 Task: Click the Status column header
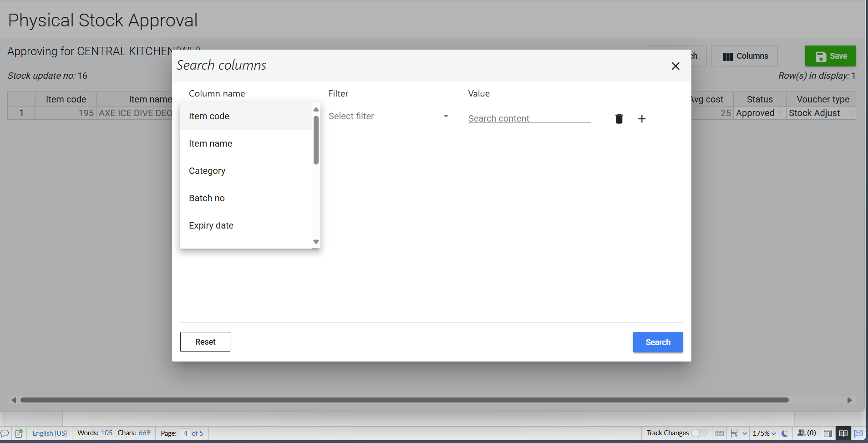tap(760, 99)
